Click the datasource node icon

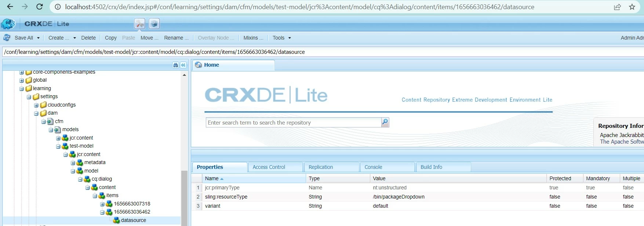116,220
